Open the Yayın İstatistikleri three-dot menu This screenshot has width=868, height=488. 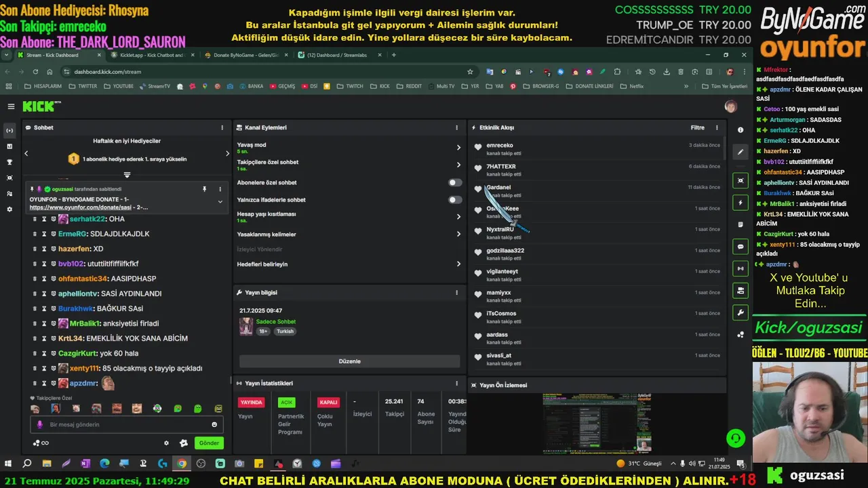click(456, 384)
